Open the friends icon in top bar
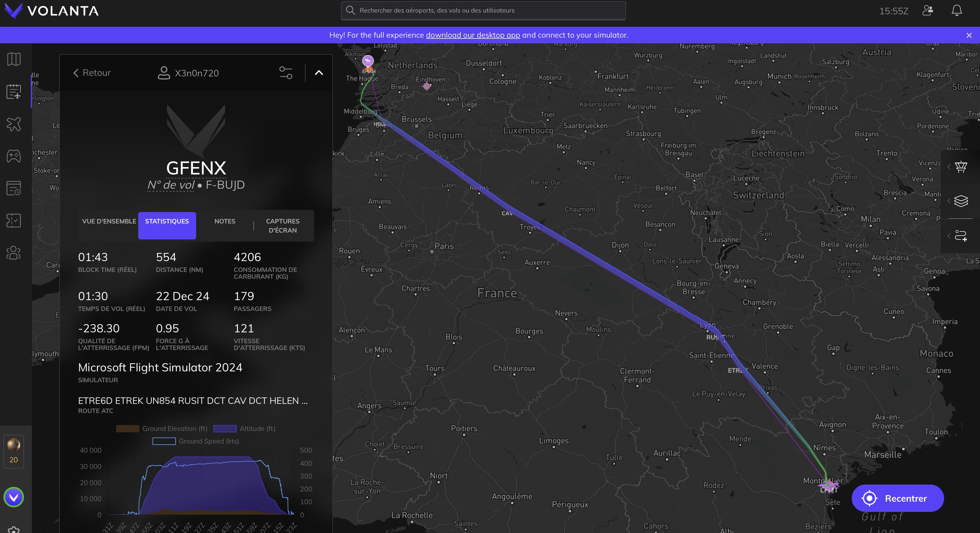This screenshot has height=533, width=980. click(x=928, y=11)
